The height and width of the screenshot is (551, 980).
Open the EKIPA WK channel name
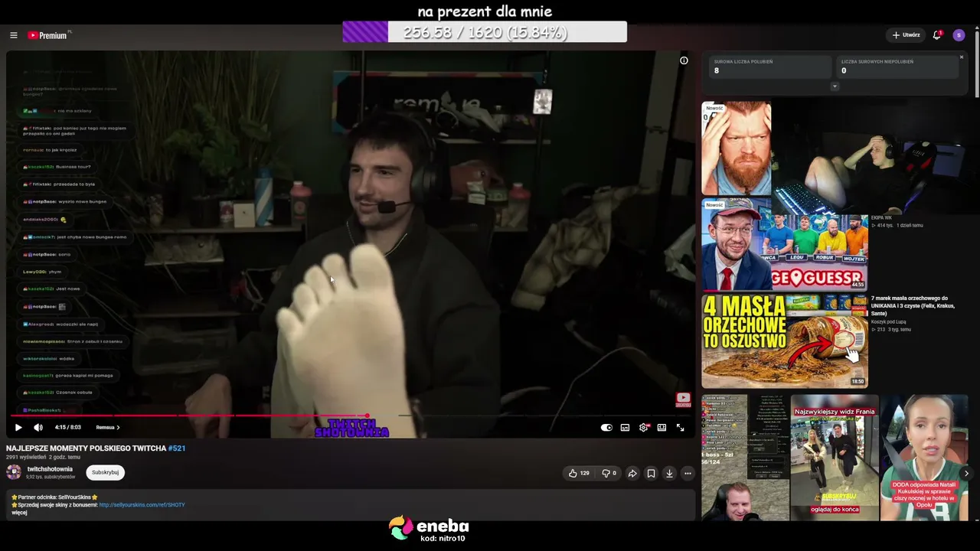pos(881,218)
